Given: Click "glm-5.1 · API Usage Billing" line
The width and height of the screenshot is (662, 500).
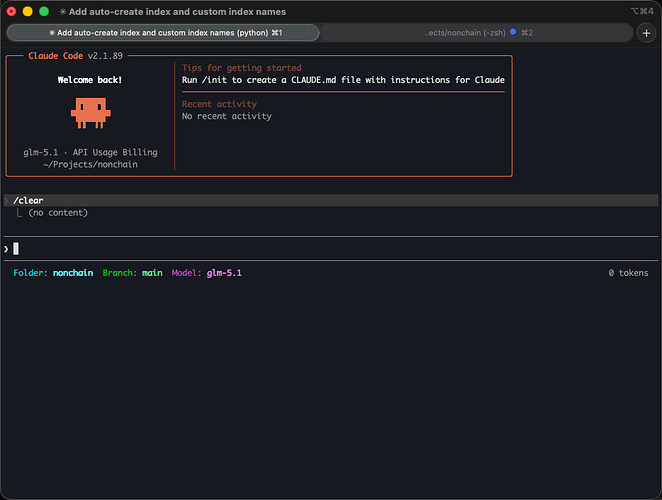Looking at the screenshot, I should tap(90, 152).
